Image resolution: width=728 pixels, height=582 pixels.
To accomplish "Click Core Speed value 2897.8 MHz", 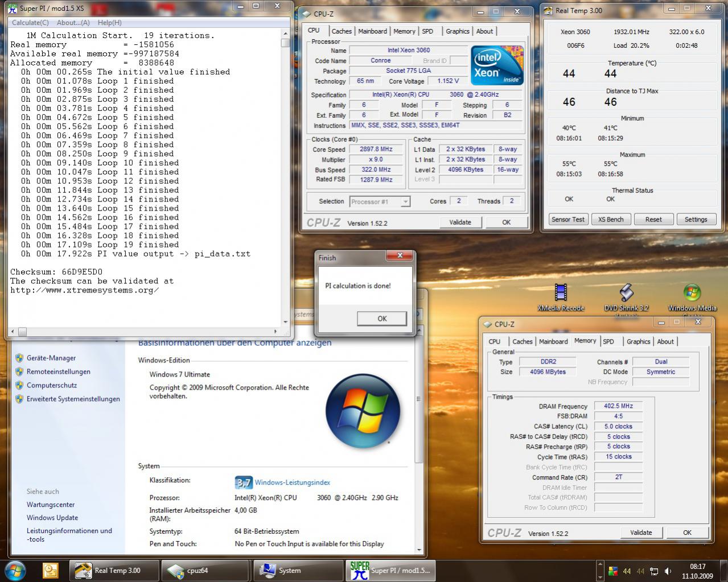I will pos(376,149).
